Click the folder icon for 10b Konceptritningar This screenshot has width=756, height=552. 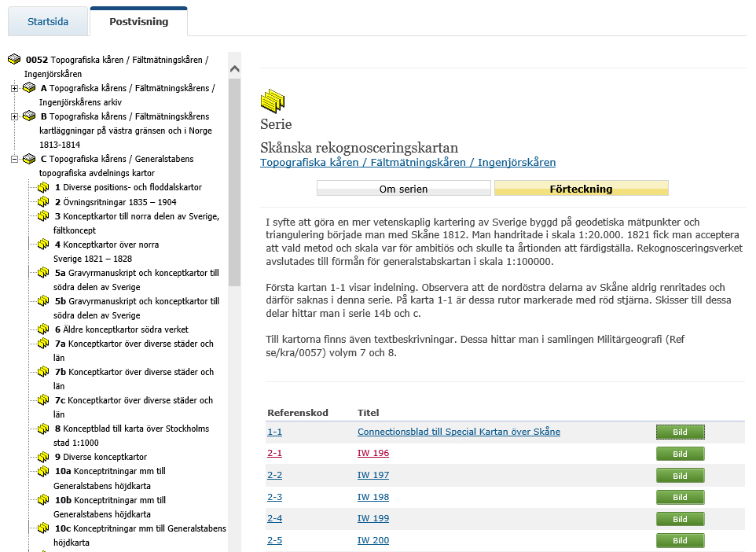(44, 500)
